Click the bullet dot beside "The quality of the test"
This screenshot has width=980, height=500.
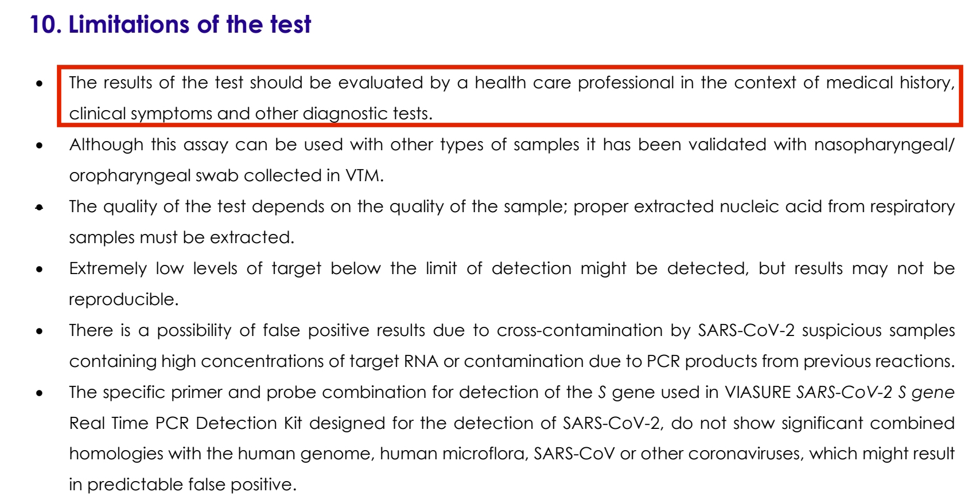(x=39, y=208)
